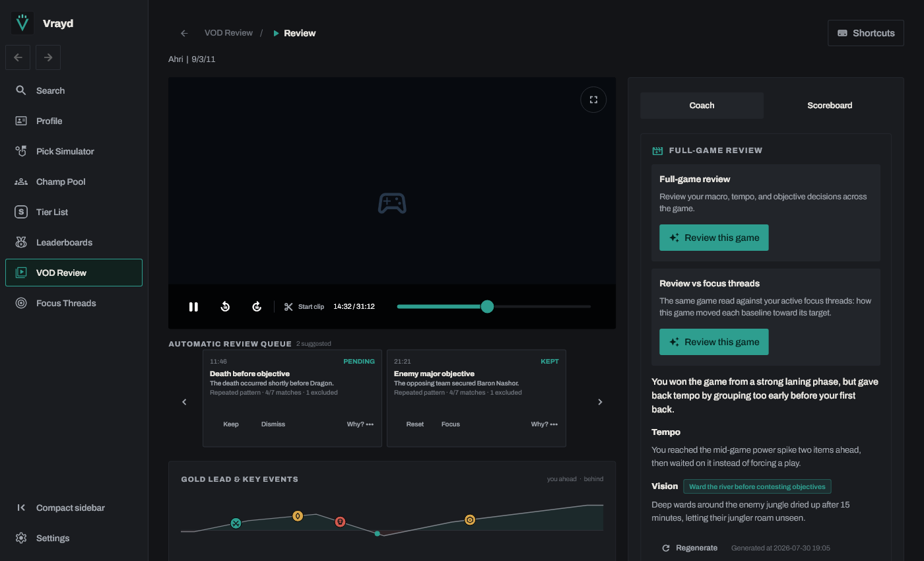Click Review this game under focus threads
924x561 pixels.
pyautogui.click(x=714, y=342)
